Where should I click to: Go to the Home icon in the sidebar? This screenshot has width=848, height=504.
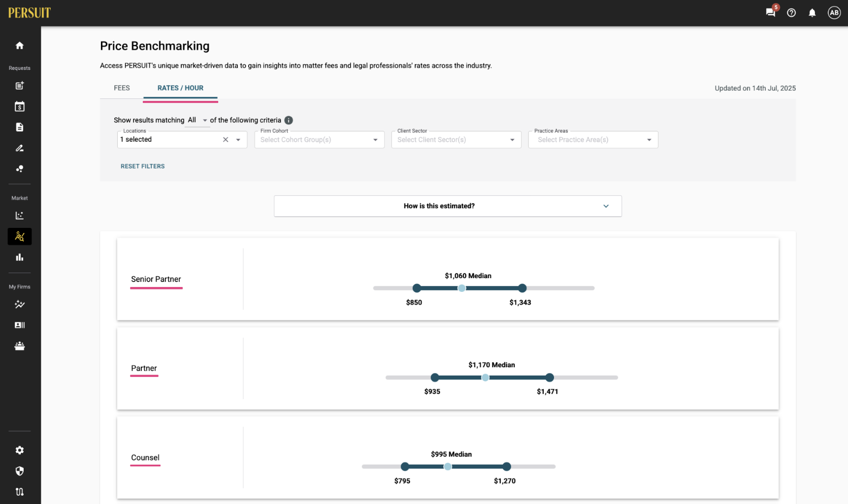click(20, 46)
